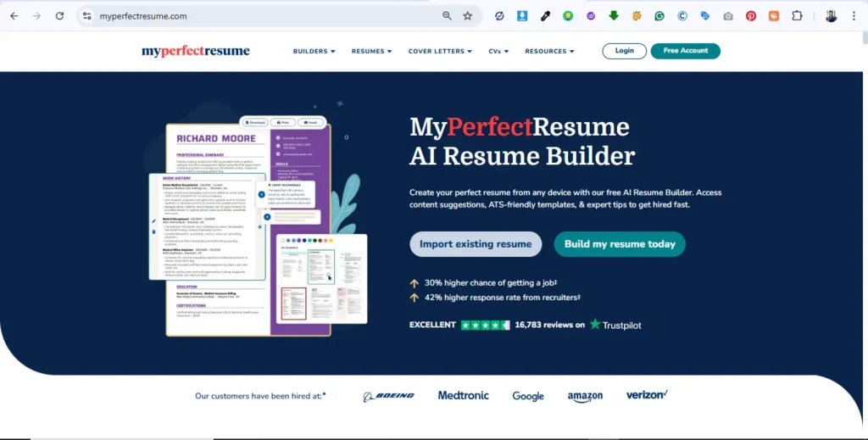Reload the page with the refresh icon

[60, 16]
